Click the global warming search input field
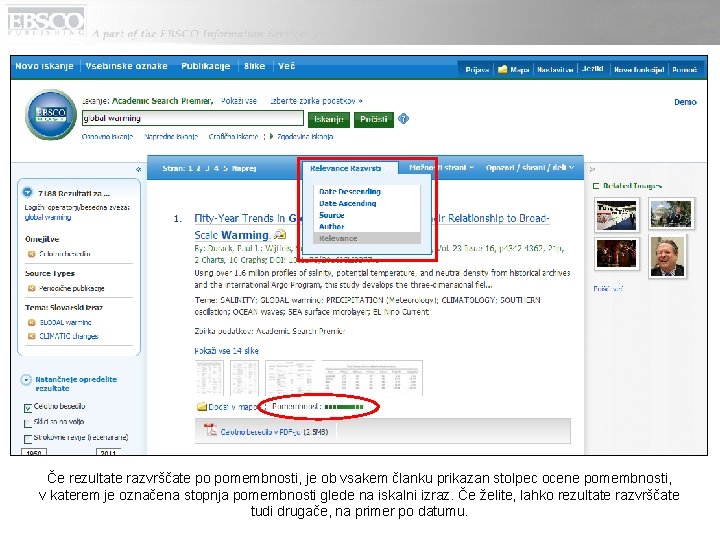 192,118
